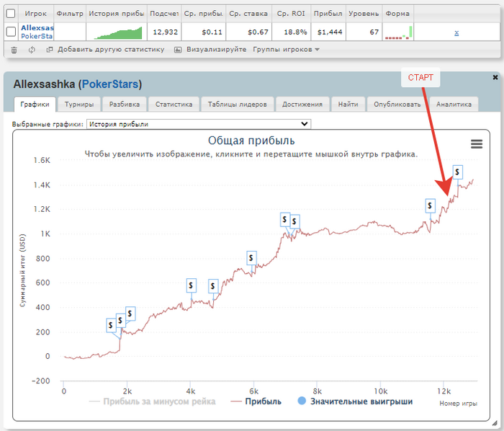Click the $1,444 profit cell
The height and width of the screenshot is (431, 504).
pyautogui.click(x=328, y=32)
